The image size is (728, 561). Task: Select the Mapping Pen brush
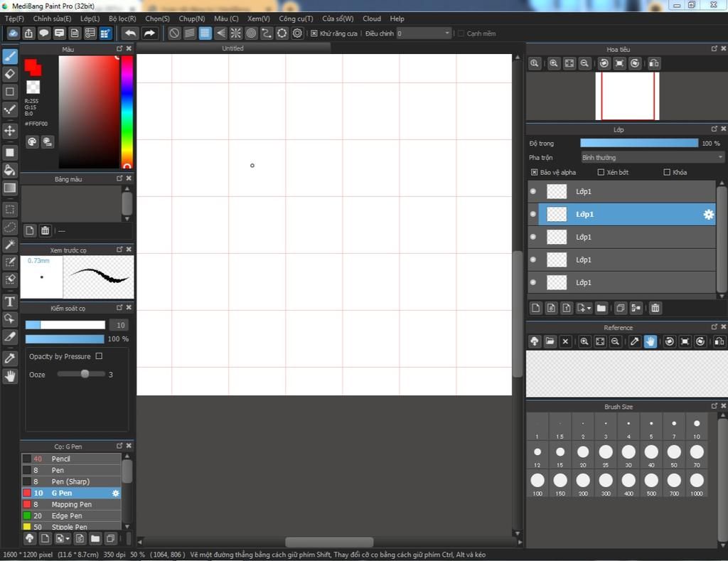pyautogui.click(x=72, y=504)
